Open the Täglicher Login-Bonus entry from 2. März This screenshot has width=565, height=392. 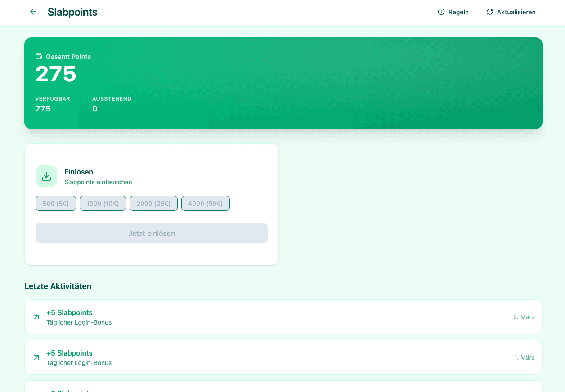click(79, 322)
